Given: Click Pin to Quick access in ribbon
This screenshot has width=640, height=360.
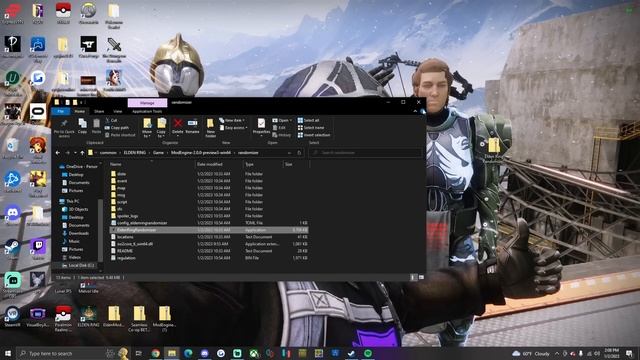Looking at the screenshot, I should 64,128.
